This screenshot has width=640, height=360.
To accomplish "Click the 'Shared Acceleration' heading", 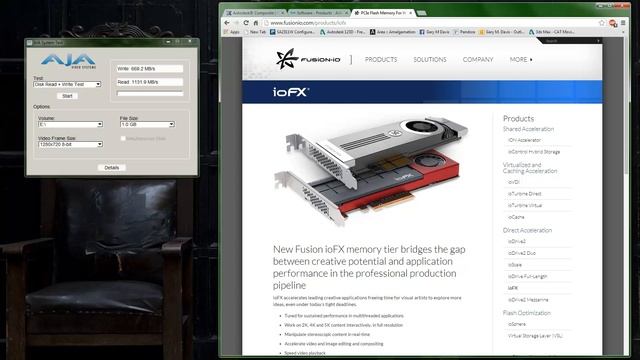I will click(x=528, y=129).
